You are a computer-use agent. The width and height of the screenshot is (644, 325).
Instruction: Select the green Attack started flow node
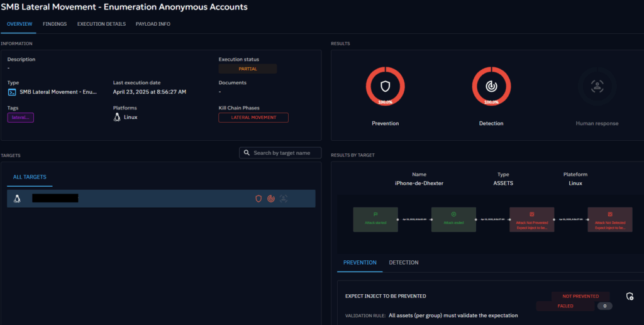375,219
